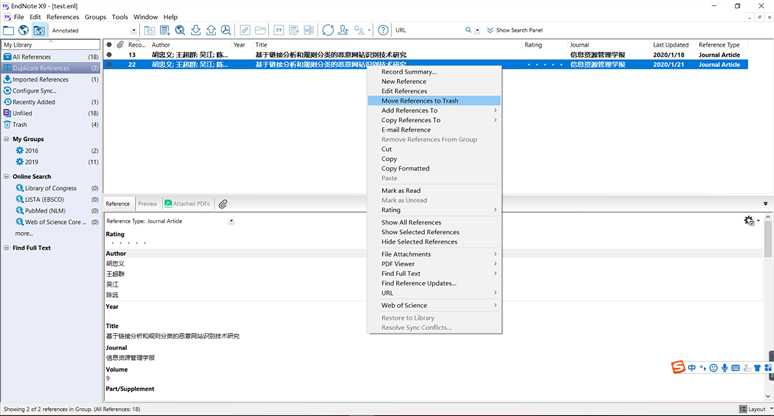Click the Export (up arrow) toolbar icon
The image size is (774, 416).
pyautogui.click(x=211, y=30)
